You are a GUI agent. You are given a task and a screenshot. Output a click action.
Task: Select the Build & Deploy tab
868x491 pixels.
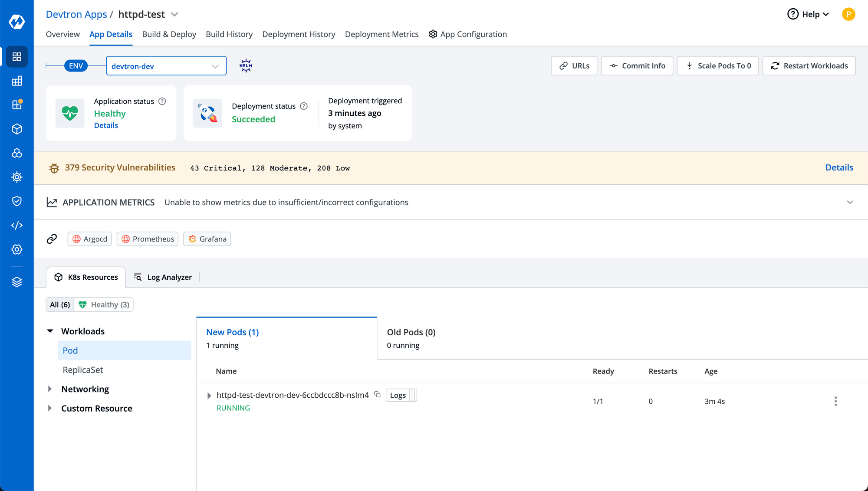point(169,34)
